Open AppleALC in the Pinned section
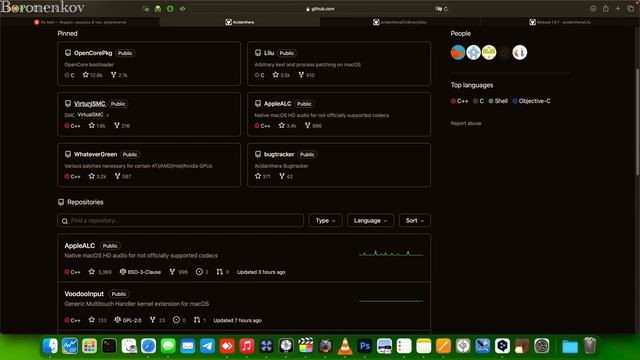Viewport: 640px width, 360px height. pyautogui.click(x=278, y=104)
